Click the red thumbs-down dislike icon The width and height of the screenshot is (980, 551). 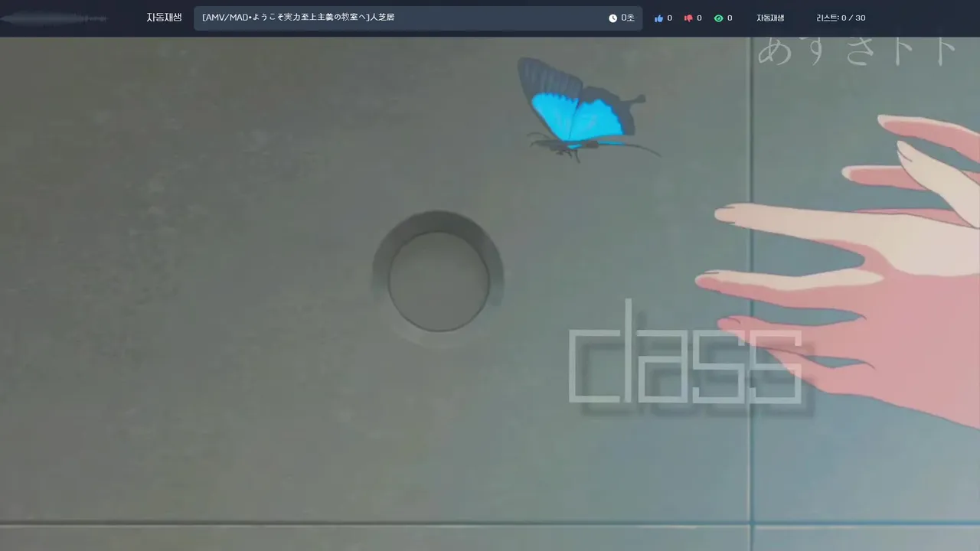pyautogui.click(x=688, y=18)
